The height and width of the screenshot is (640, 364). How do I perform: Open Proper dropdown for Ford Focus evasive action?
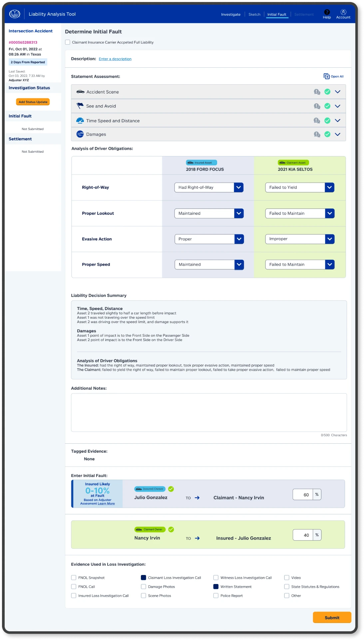[x=209, y=239]
